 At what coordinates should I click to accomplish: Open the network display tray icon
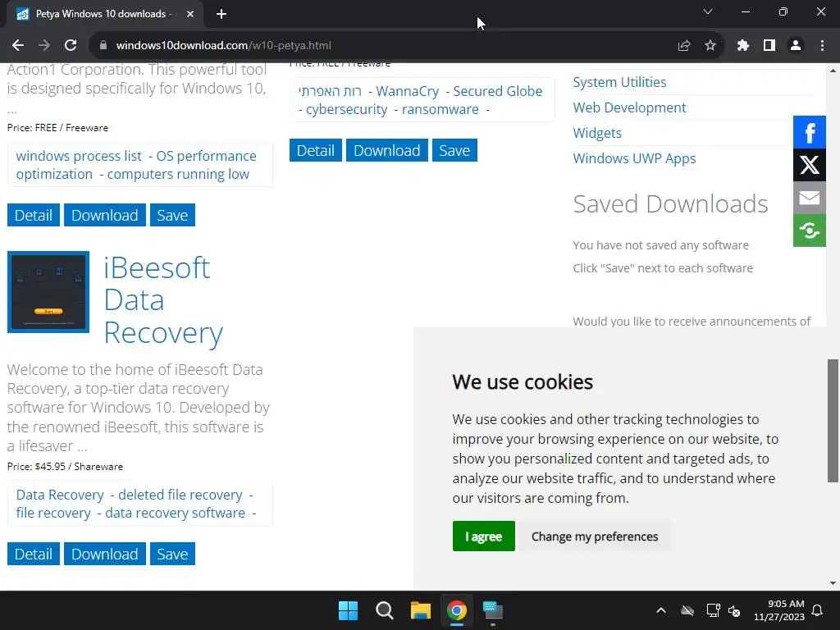click(x=713, y=610)
